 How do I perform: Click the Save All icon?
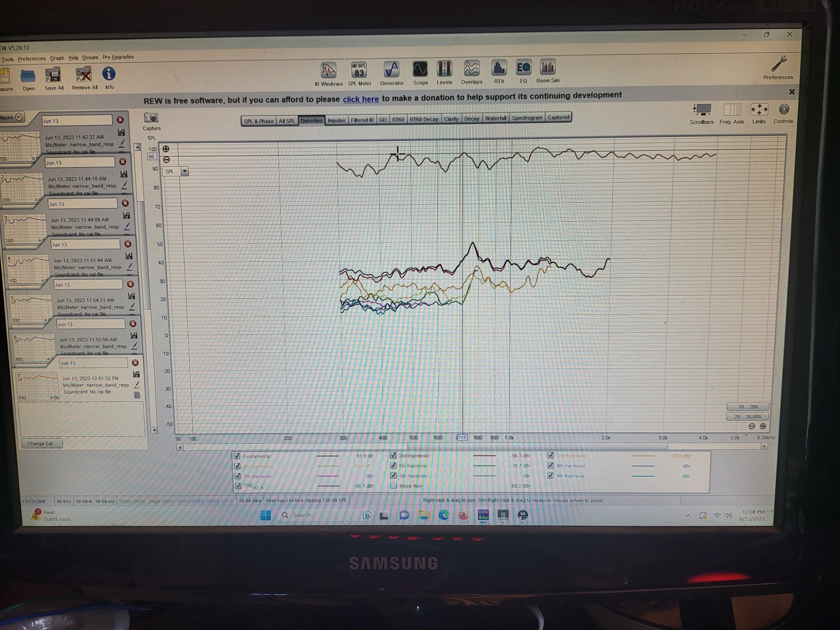(x=54, y=75)
